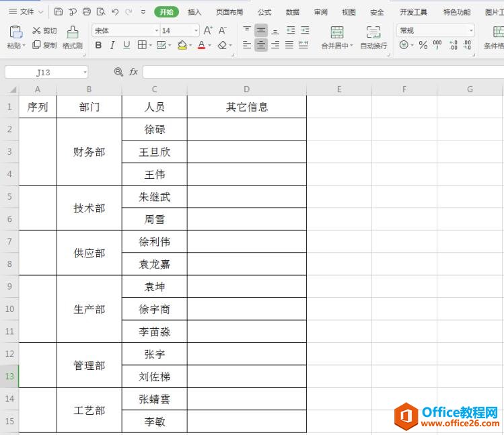The image size is (504, 435).
Task: Open the font size 14 dropdown
Action: (196, 30)
